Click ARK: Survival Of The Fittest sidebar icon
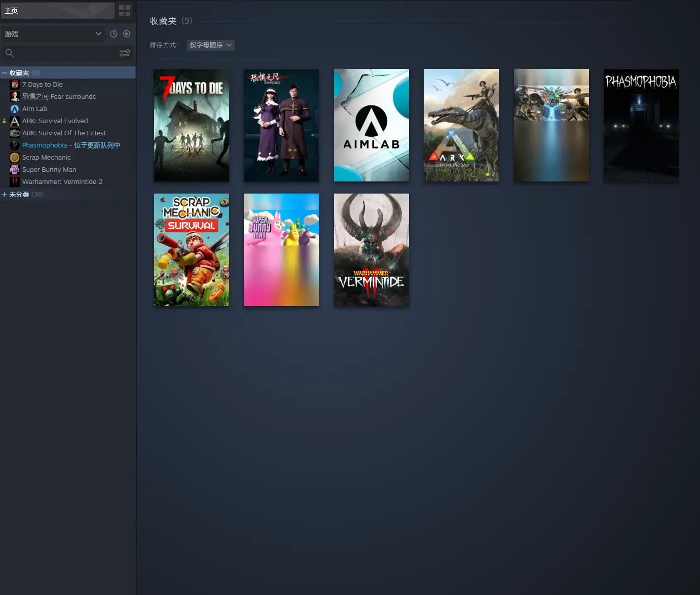This screenshot has width=700, height=595. tap(15, 133)
